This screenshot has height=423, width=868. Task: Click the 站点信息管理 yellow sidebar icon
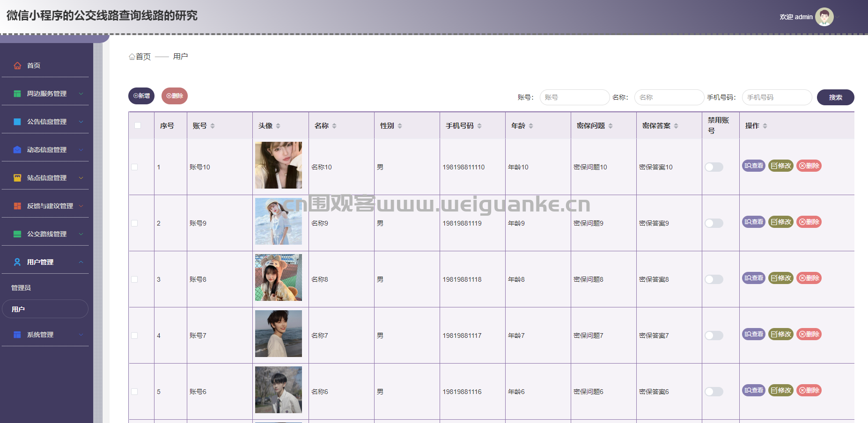(x=17, y=178)
